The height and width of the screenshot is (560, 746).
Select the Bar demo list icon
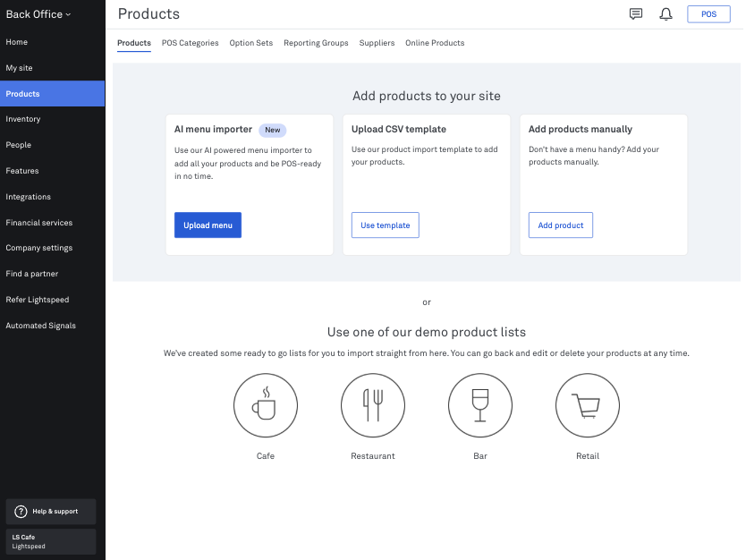(480, 405)
